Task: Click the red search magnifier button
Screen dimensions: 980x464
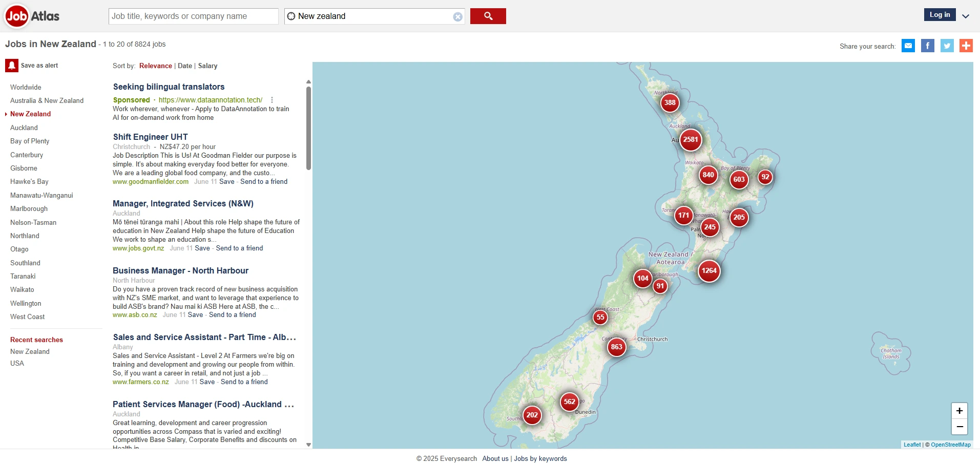Action: click(488, 16)
